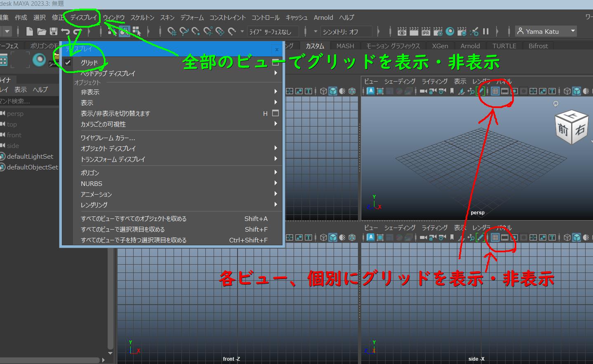Switch to the Bifrost shelf tab
The height and width of the screenshot is (364, 593).
coord(538,46)
